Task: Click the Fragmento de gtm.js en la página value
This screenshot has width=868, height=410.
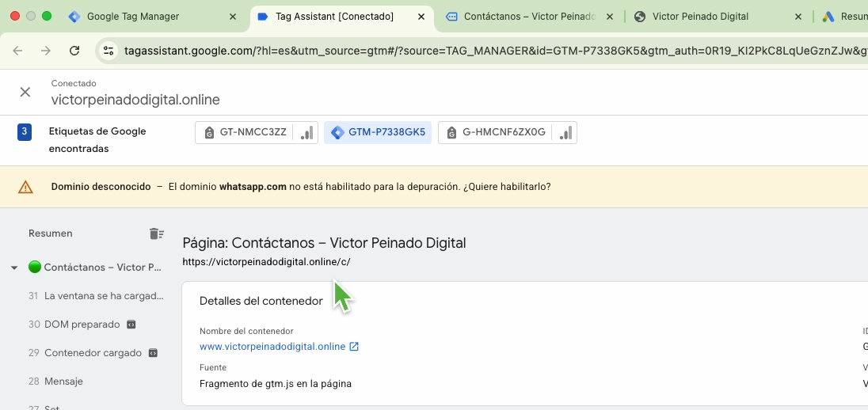Action: (275, 383)
